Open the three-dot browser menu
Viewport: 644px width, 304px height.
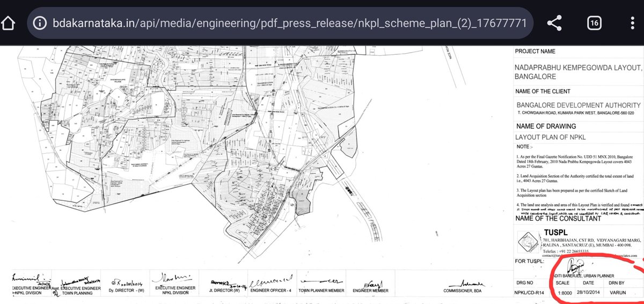[x=632, y=23]
